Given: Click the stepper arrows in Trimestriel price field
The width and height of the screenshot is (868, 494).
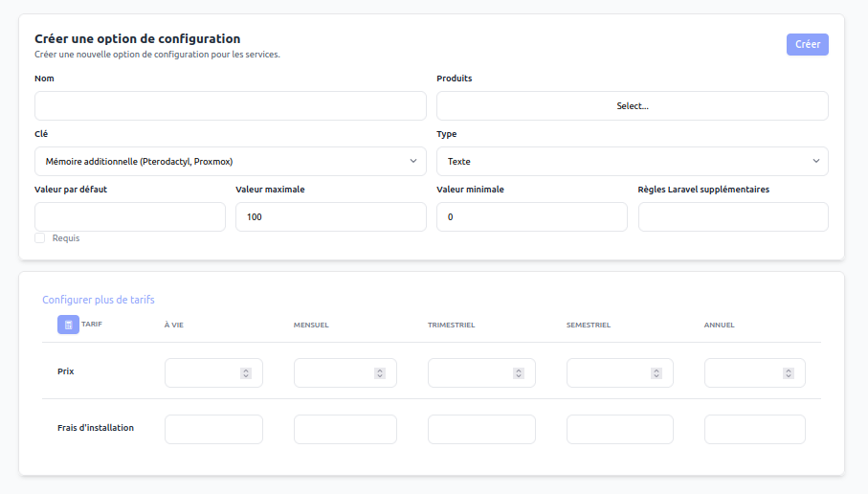Looking at the screenshot, I should 519,373.
